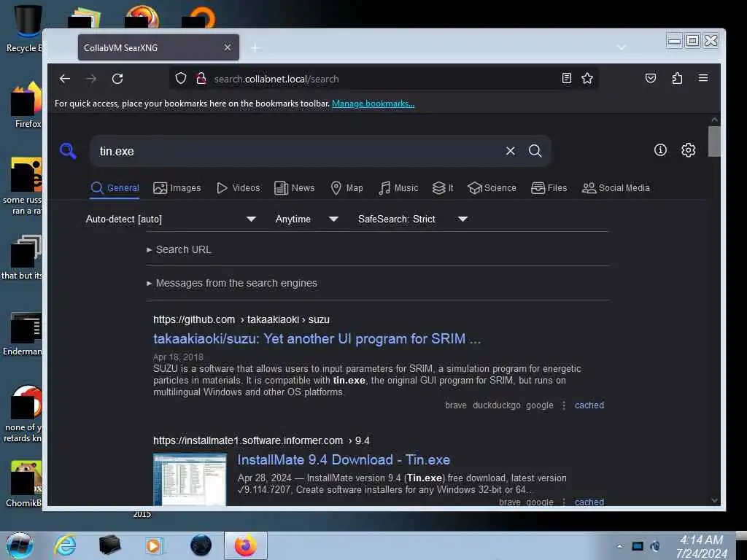Viewport: 747px width, 560px height.
Task: Open the Auto-detect language dropdown
Action: pos(171,219)
